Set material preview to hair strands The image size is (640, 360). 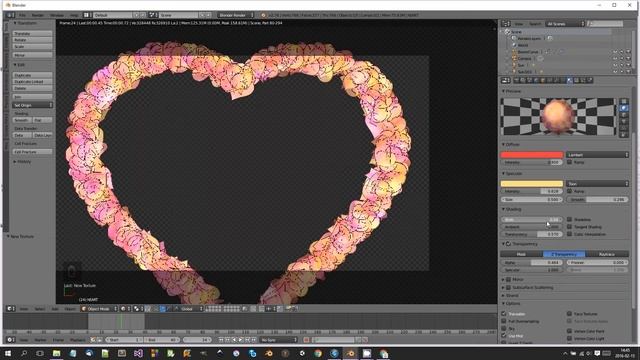click(624, 128)
